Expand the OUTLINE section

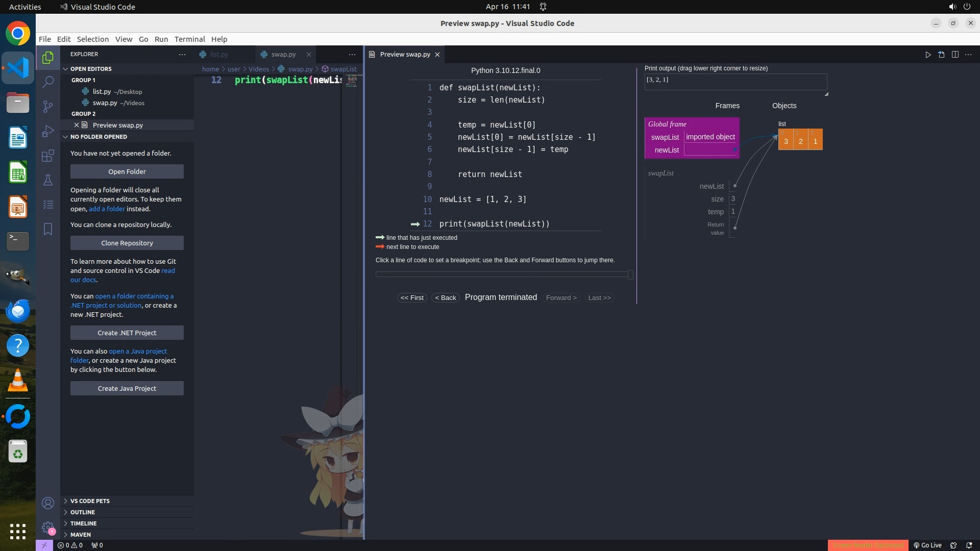click(83, 512)
